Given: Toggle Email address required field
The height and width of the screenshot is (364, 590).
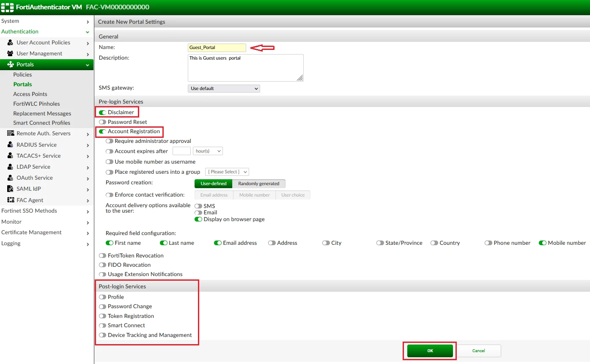Looking at the screenshot, I should click(217, 243).
